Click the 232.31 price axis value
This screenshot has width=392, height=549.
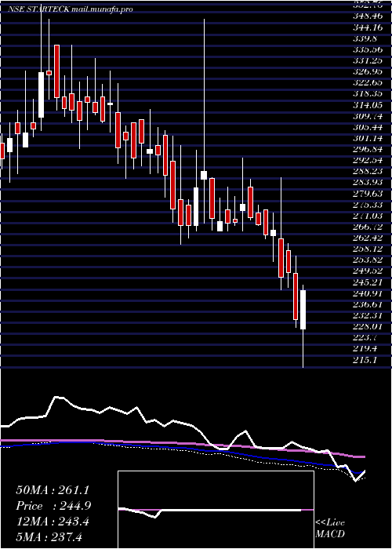tap(367, 316)
